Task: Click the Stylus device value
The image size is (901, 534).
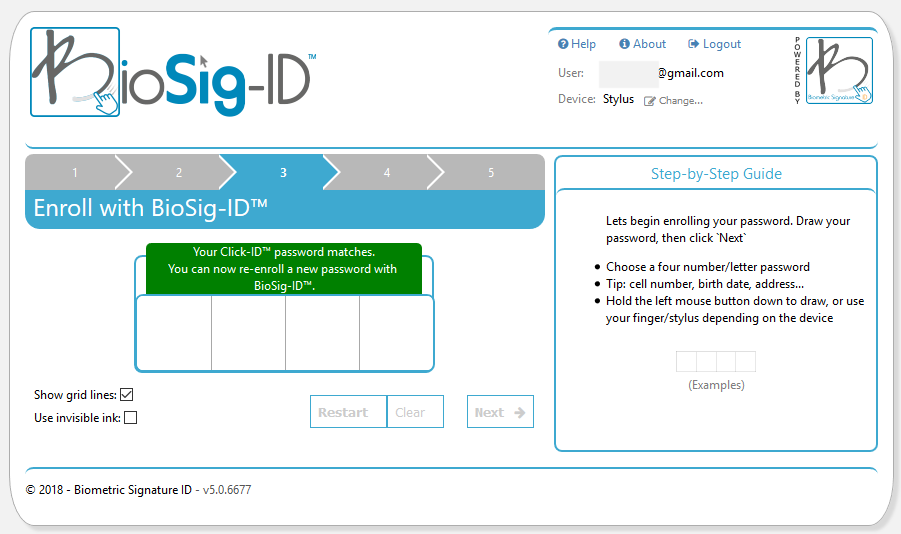Action: pos(618,99)
